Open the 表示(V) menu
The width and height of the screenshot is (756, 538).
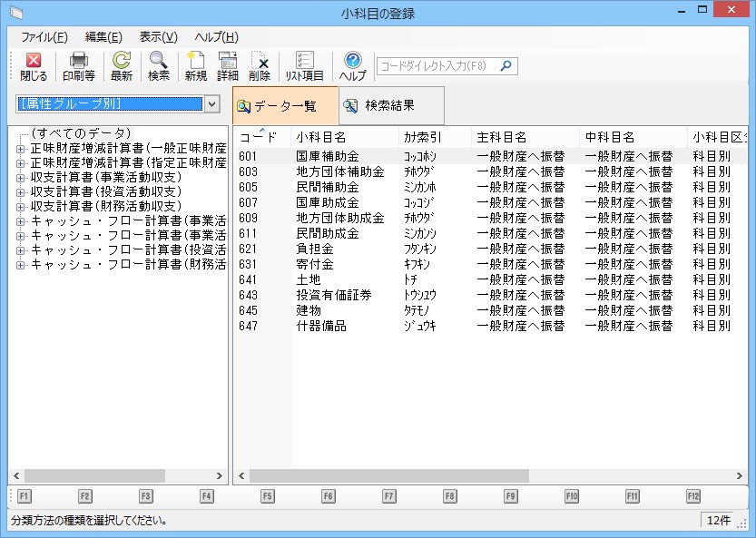(158, 37)
